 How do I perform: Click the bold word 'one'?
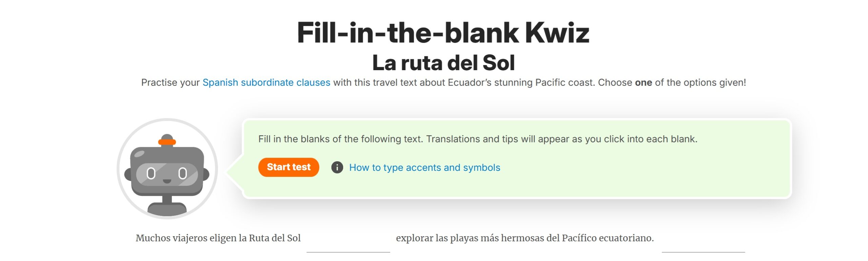point(643,82)
